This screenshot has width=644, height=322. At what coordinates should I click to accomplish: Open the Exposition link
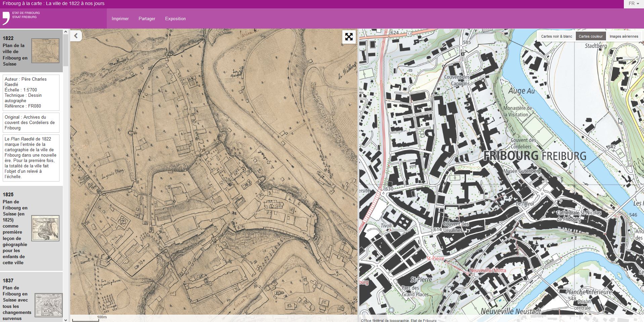point(175,19)
